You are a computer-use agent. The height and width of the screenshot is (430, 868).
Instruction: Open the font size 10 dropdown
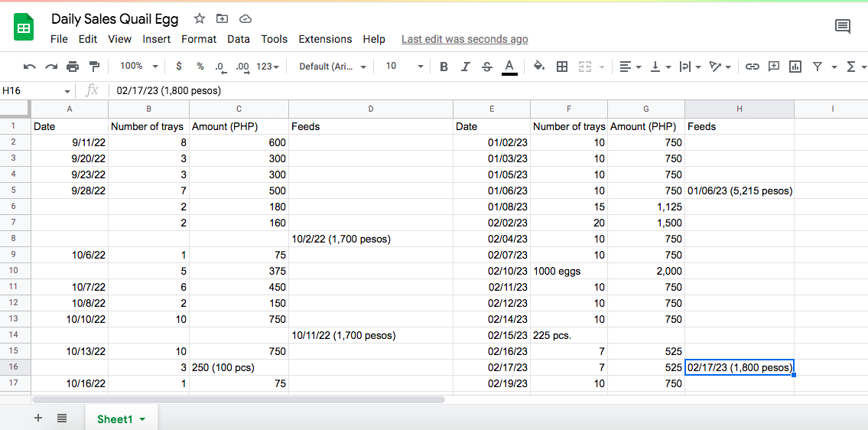tap(404, 66)
